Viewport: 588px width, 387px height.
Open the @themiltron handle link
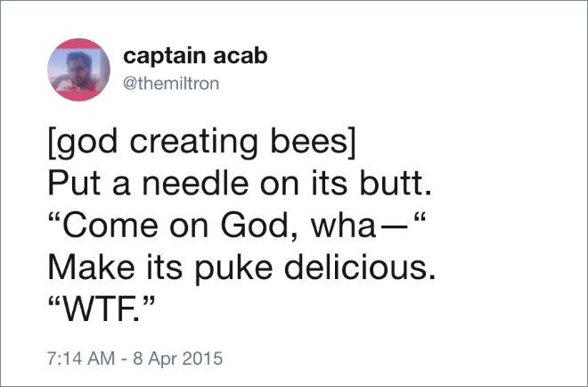point(171,83)
